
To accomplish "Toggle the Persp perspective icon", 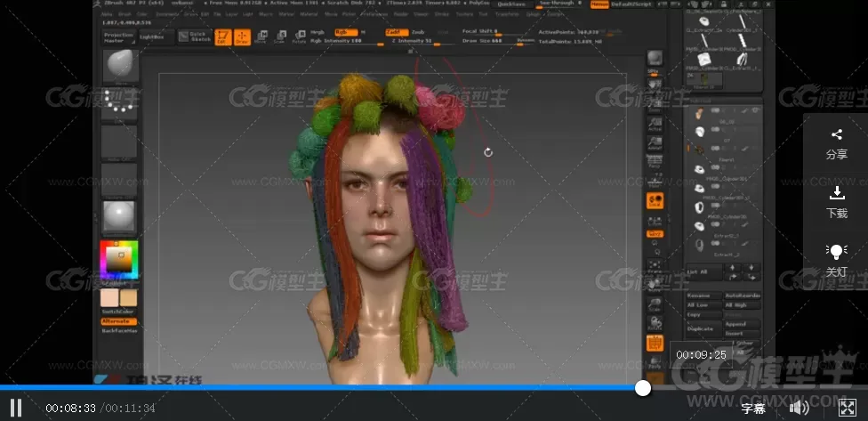I will point(655,162).
